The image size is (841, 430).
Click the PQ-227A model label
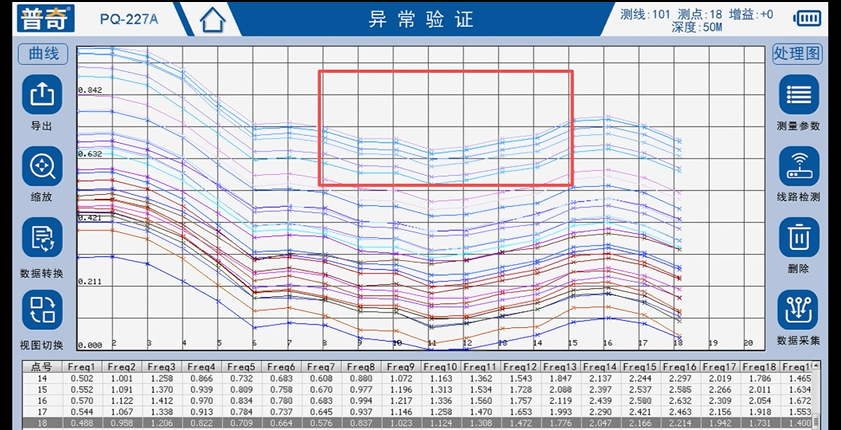pyautogui.click(x=129, y=19)
